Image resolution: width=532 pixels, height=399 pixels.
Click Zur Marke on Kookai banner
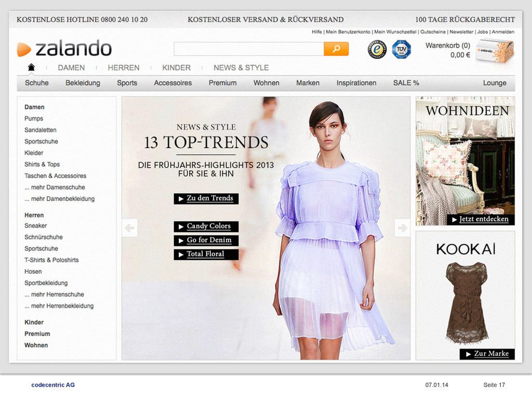[x=487, y=353]
